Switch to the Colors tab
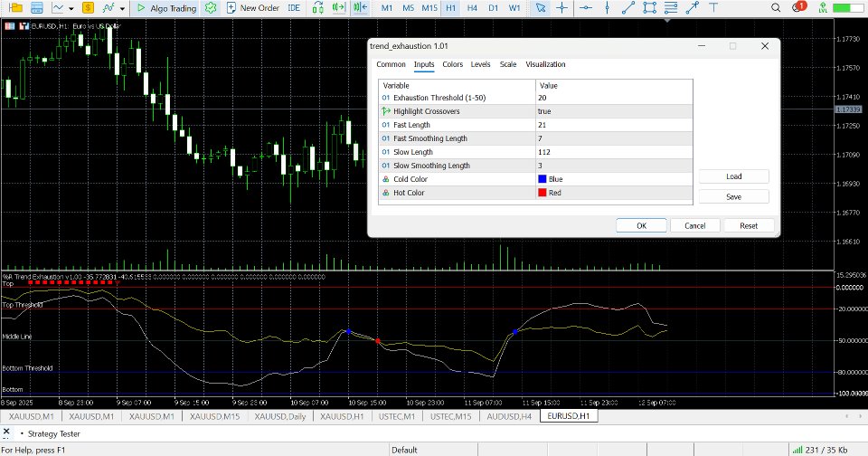This screenshot has height=456, width=868. tap(452, 64)
